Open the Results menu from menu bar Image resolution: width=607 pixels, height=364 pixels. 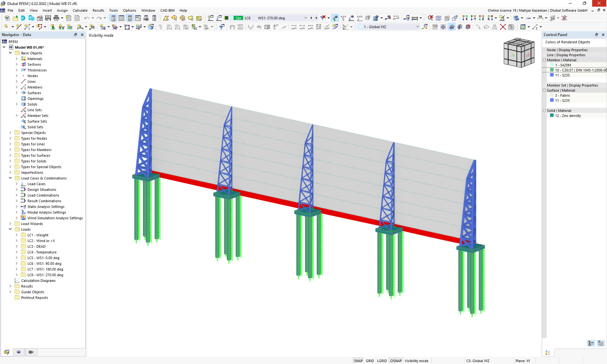98,10
